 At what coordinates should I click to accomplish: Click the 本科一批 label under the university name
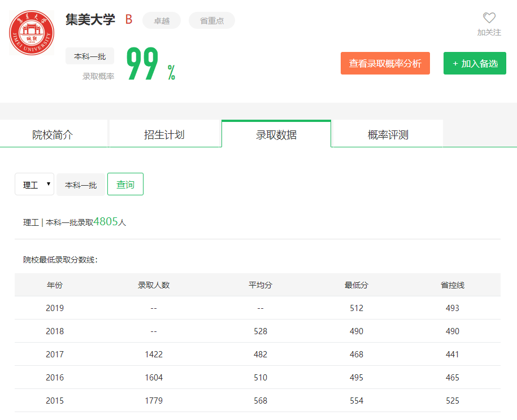coord(90,56)
